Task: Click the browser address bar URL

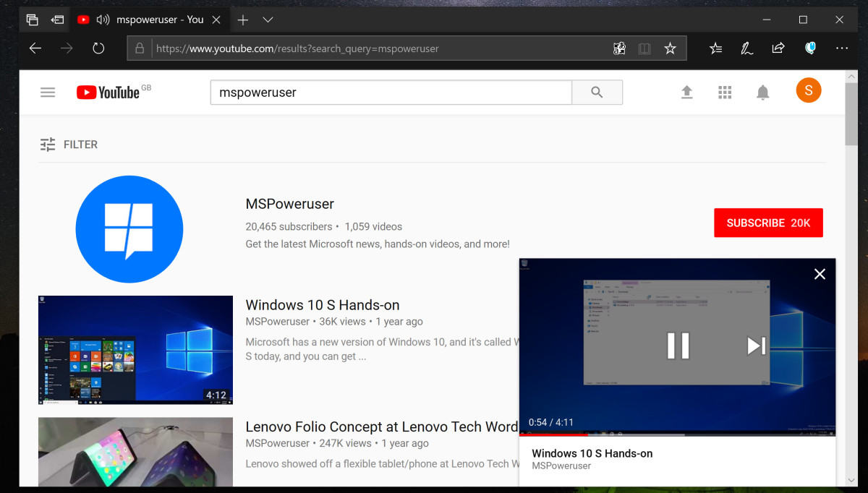Action: [x=297, y=49]
